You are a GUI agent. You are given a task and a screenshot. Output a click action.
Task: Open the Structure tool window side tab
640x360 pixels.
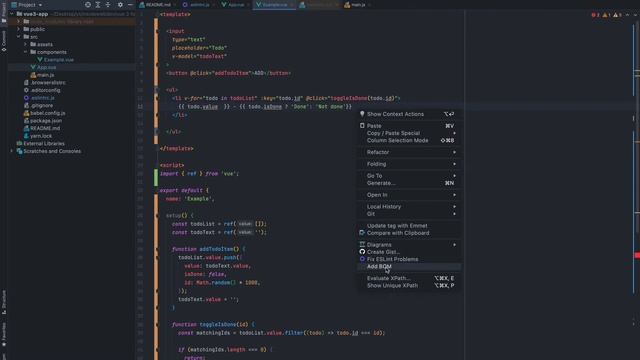click(4, 302)
